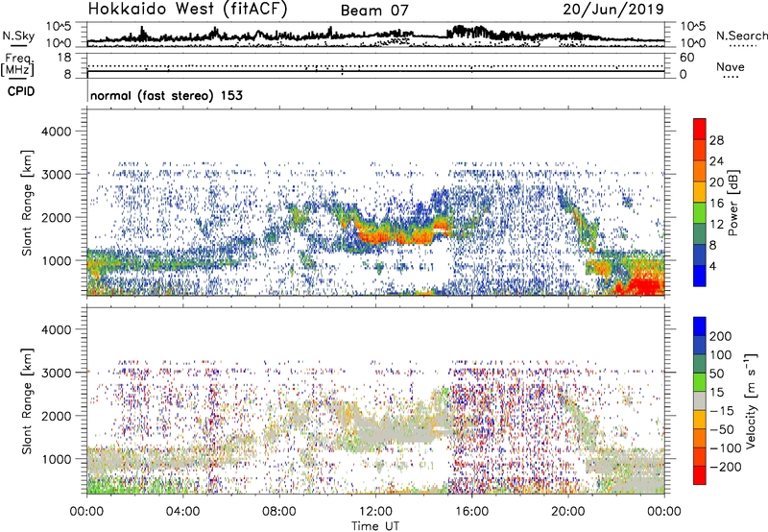The width and height of the screenshot is (768, 532).
Task: Click the bright blue bottom segment of Power colorbar
Action: click(x=700, y=276)
